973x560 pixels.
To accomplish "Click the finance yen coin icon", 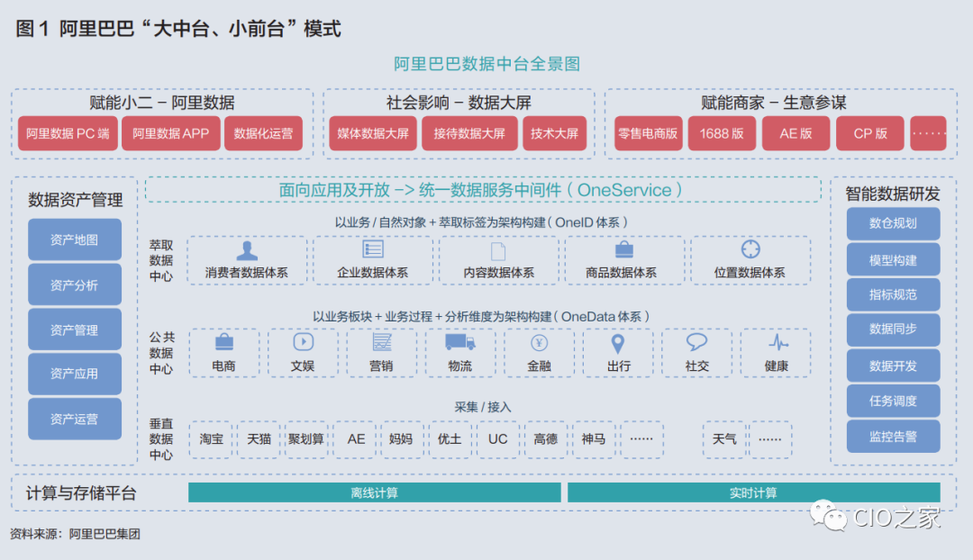I will pyautogui.click(x=539, y=342).
